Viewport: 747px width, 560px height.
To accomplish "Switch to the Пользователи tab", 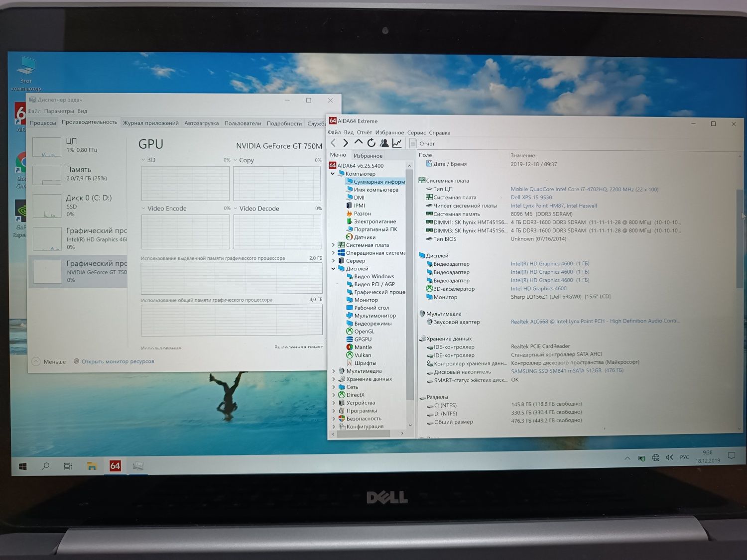I will [x=243, y=123].
